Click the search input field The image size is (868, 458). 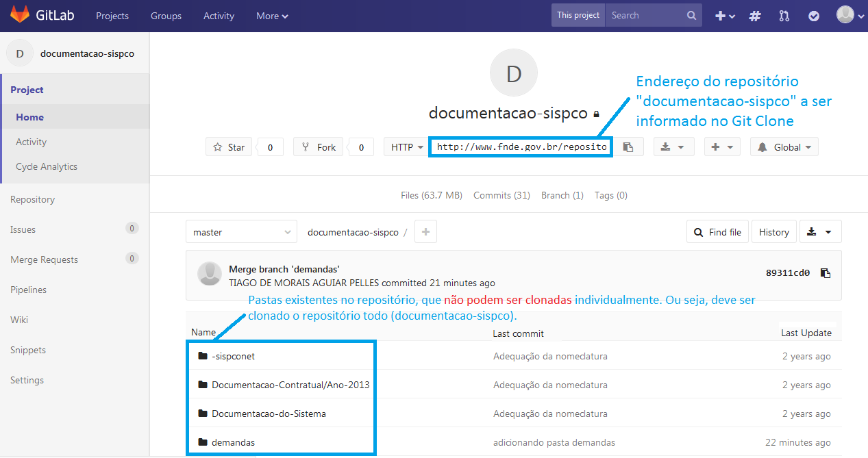pos(646,15)
